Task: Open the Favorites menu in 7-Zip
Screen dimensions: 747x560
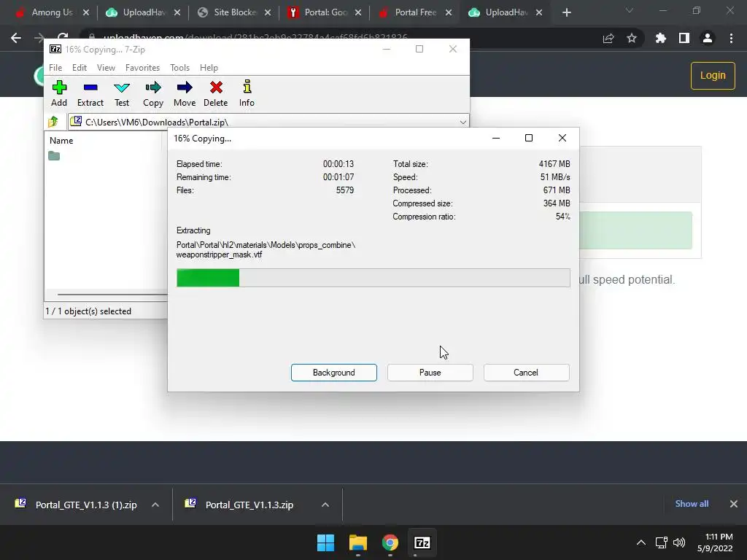Action: [142, 68]
